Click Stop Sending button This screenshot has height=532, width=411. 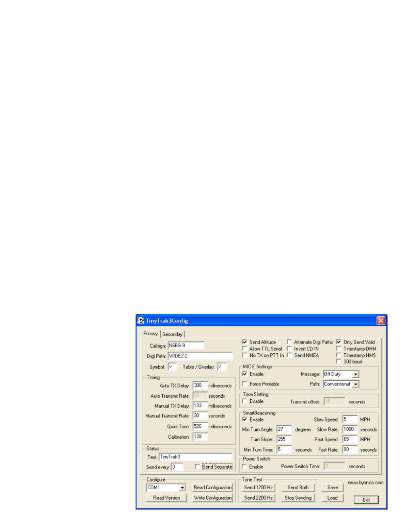pos(298,498)
